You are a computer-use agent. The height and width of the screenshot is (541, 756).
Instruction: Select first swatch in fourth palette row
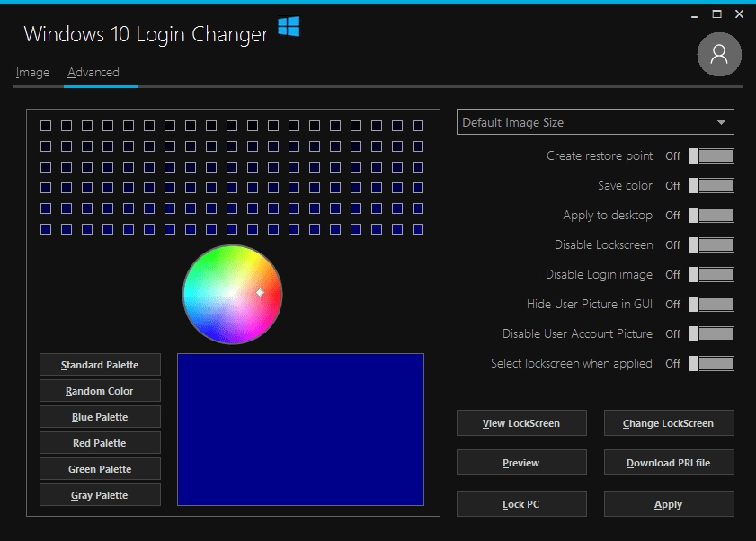tap(46, 188)
